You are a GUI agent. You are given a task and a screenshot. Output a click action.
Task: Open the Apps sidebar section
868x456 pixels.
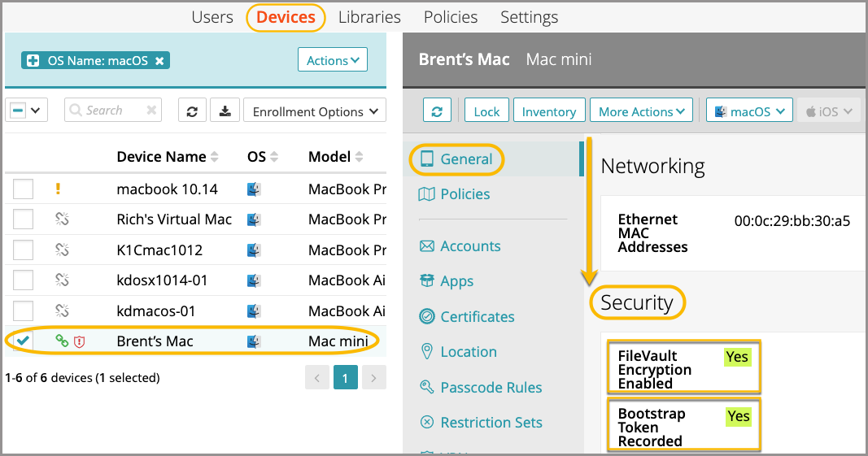pyautogui.click(x=456, y=281)
